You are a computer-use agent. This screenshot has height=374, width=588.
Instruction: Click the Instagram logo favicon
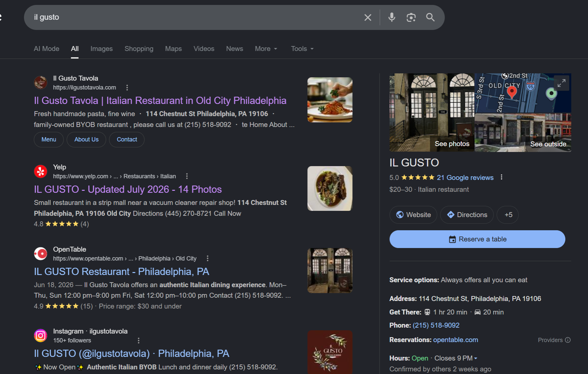coord(41,336)
